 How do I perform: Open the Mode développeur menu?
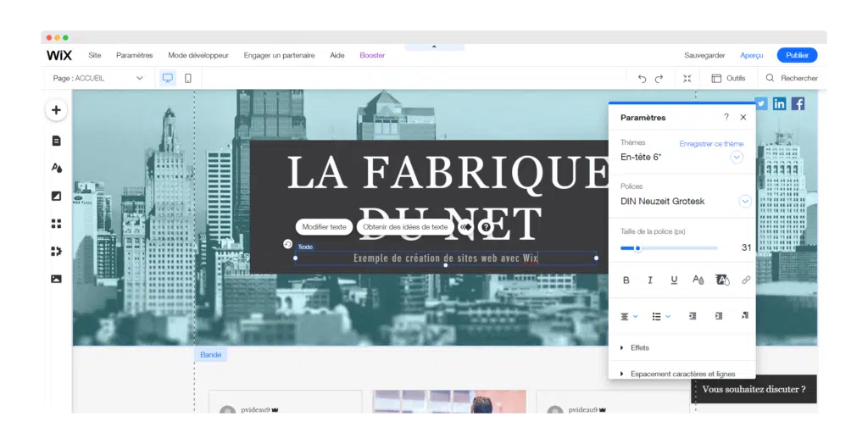(198, 55)
